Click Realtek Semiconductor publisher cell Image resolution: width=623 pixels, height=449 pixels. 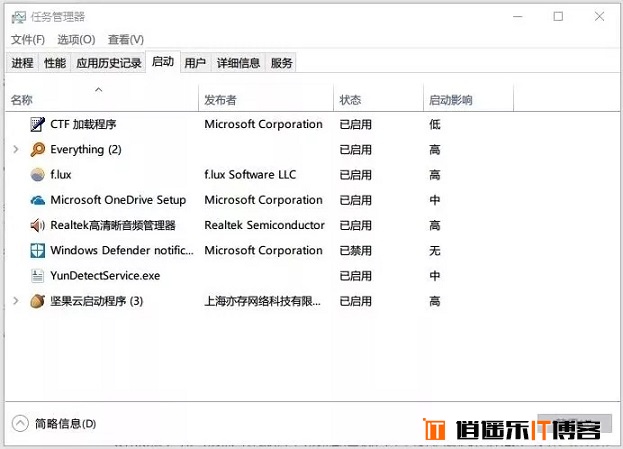tap(264, 225)
